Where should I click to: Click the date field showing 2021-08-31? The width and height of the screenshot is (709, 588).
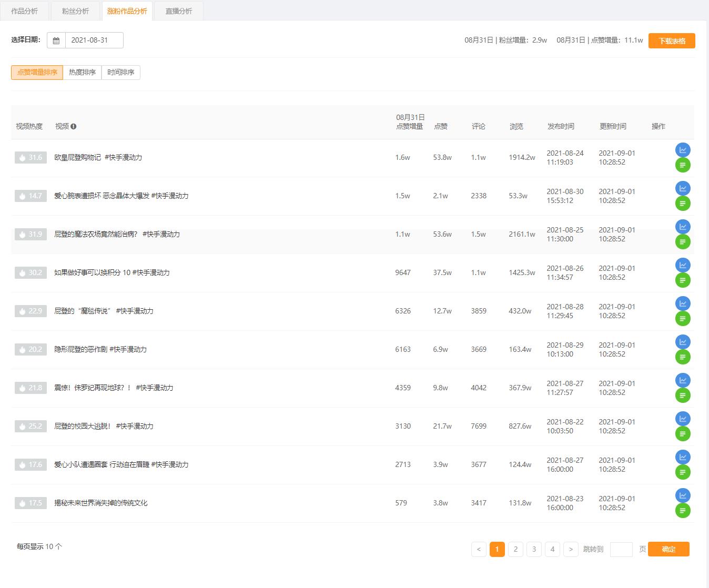click(x=94, y=40)
